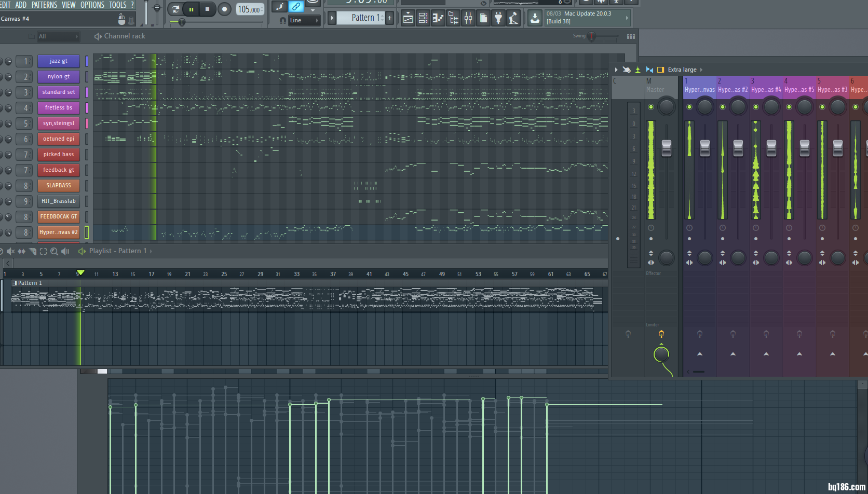Screen dimensions: 868x494
Task: Select the standard set channel button
Action: [x=59, y=92]
